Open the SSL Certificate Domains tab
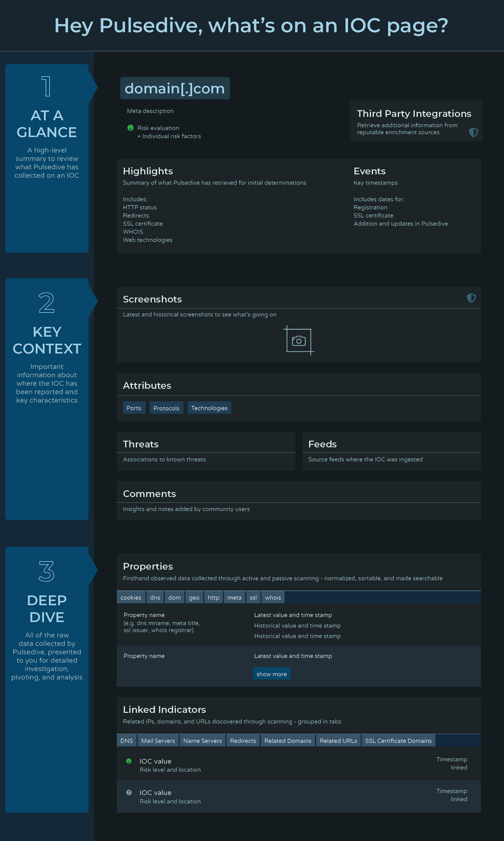This screenshot has width=504, height=841. [398, 741]
